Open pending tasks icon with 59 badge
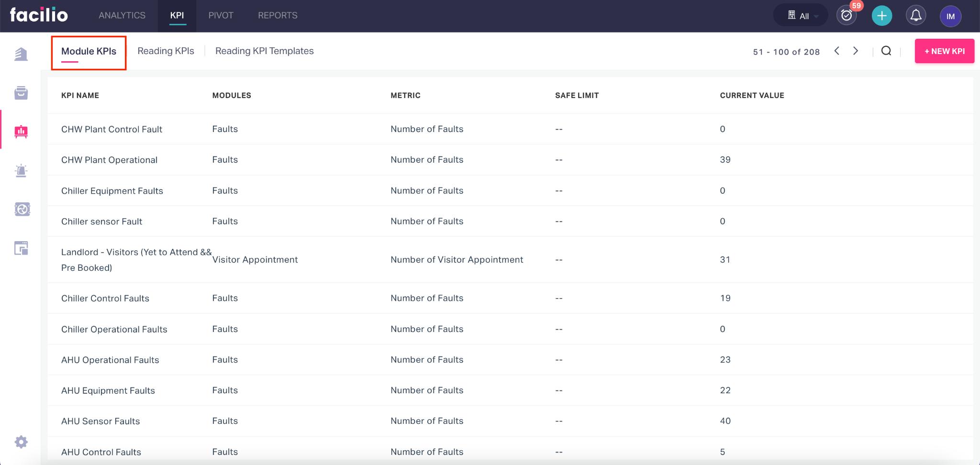Screen dimensions: 980x465 pos(847,15)
